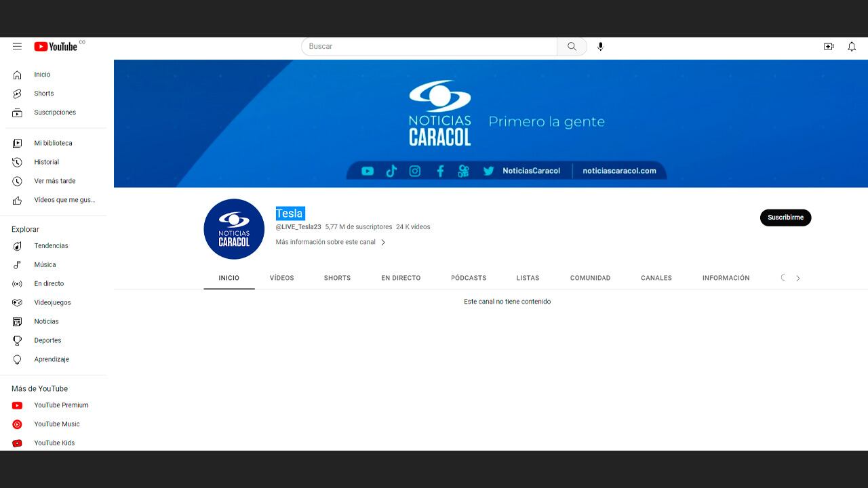Switch to the VÍDEOS tab

click(281, 278)
